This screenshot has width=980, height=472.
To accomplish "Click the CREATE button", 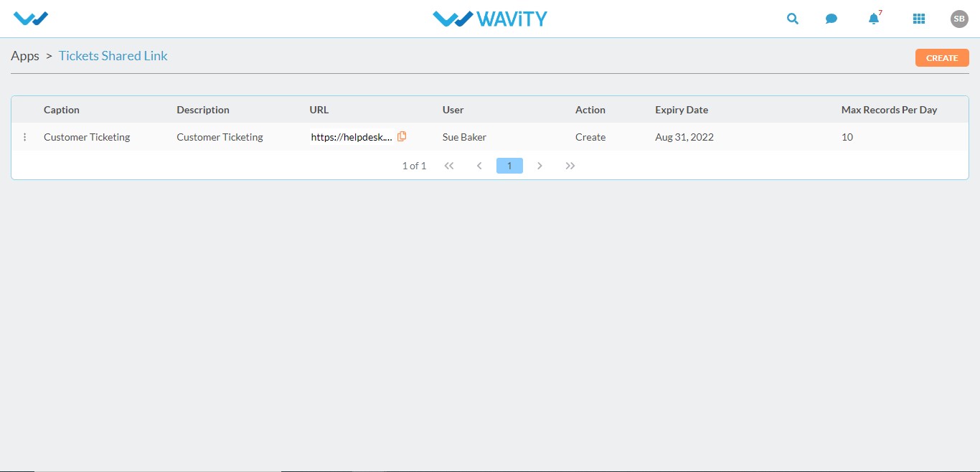I will click(x=942, y=58).
